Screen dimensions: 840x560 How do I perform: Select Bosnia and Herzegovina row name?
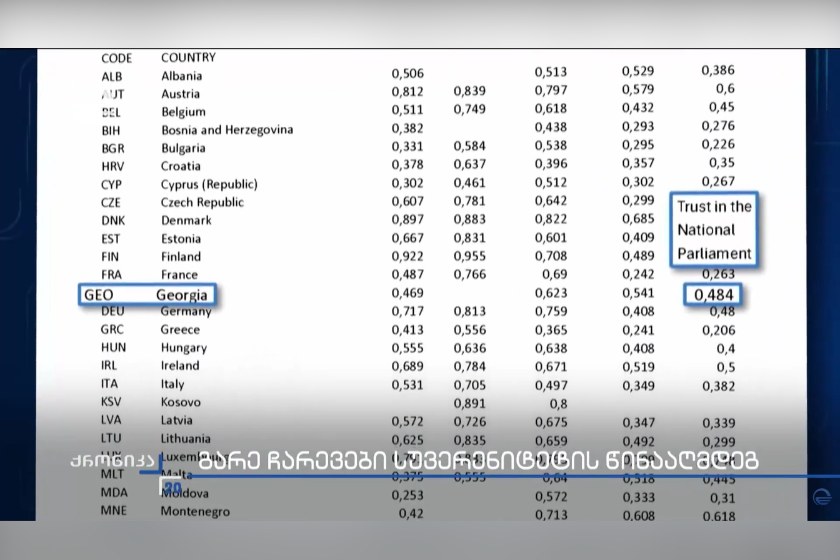click(227, 130)
